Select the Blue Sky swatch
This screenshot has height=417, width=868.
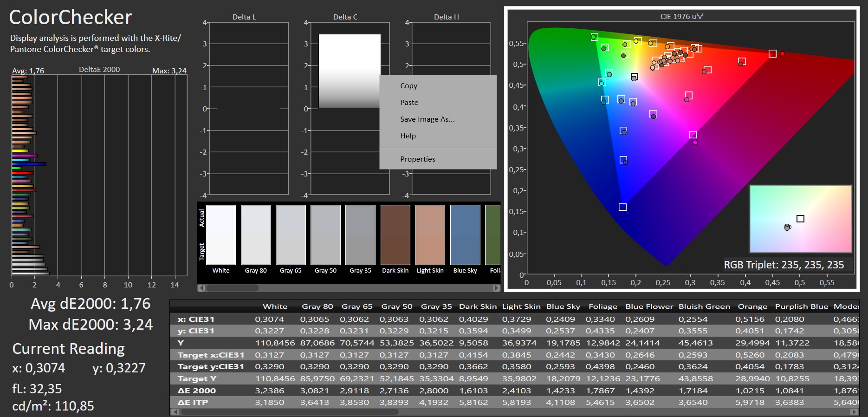coord(465,235)
